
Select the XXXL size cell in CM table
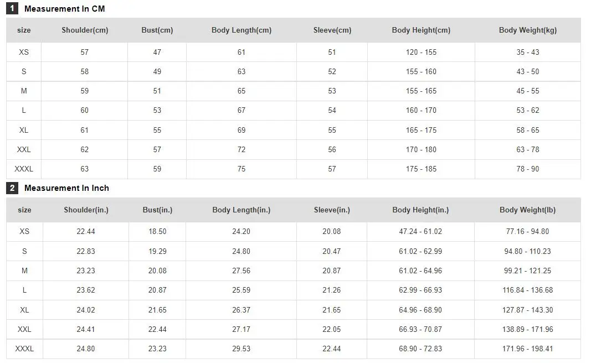point(24,169)
